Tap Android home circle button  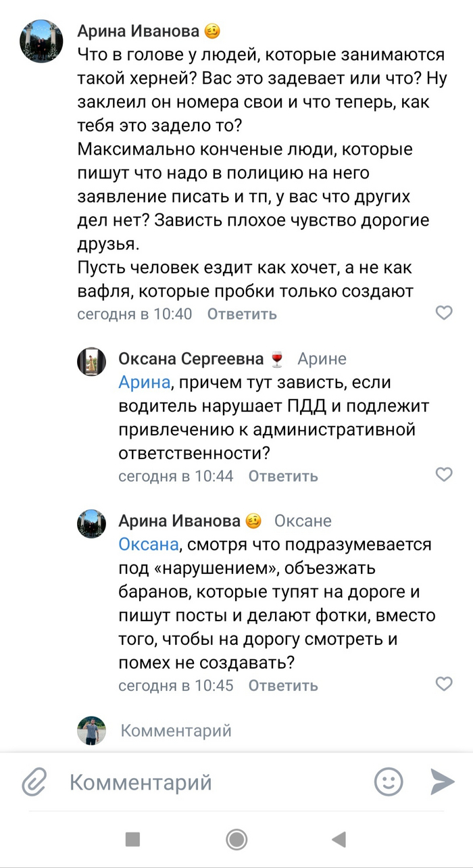236,840
